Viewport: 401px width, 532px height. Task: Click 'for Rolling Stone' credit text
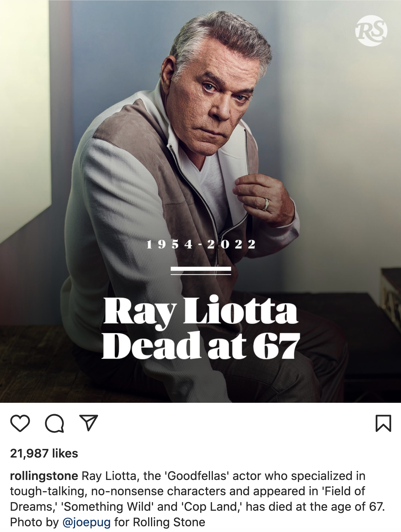pyautogui.click(x=160, y=522)
